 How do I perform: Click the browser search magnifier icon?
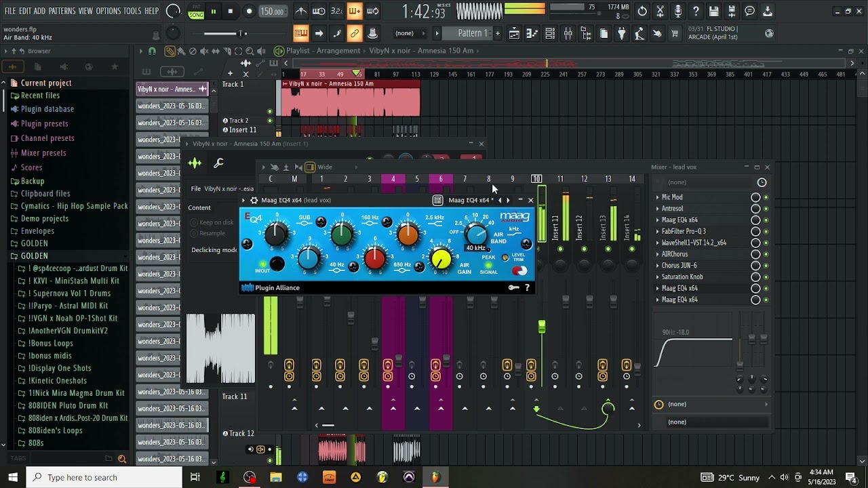122,459
